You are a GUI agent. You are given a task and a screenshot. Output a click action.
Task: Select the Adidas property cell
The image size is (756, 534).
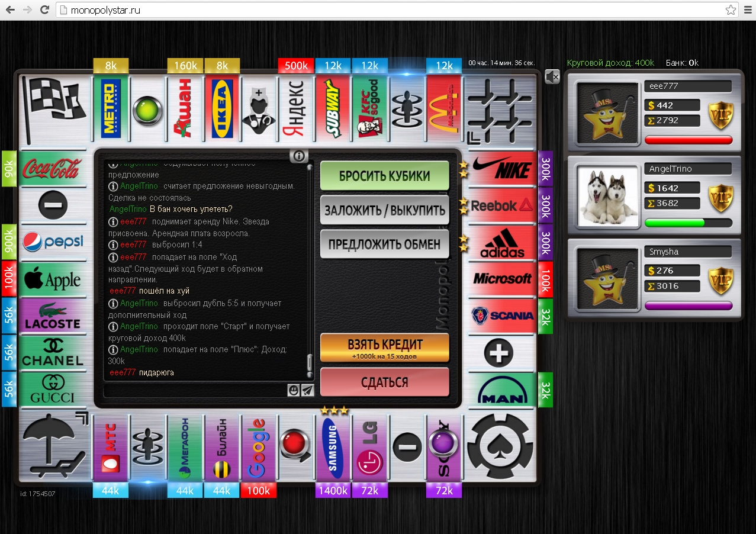[x=502, y=243]
